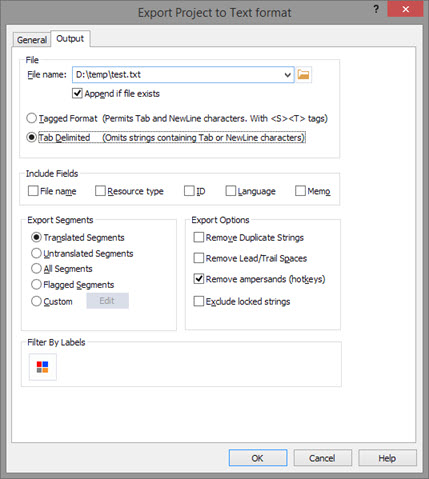Click the OK button
This screenshot has height=479, width=429.
tap(258, 458)
